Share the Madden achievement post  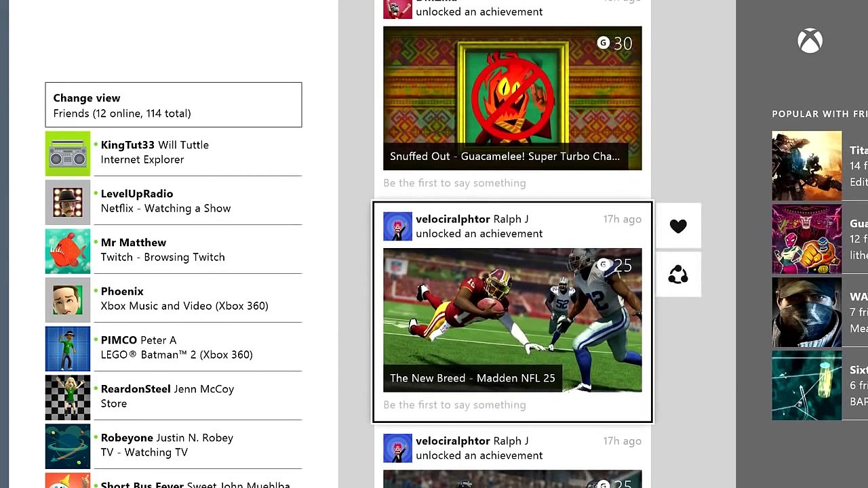pyautogui.click(x=678, y=274)
